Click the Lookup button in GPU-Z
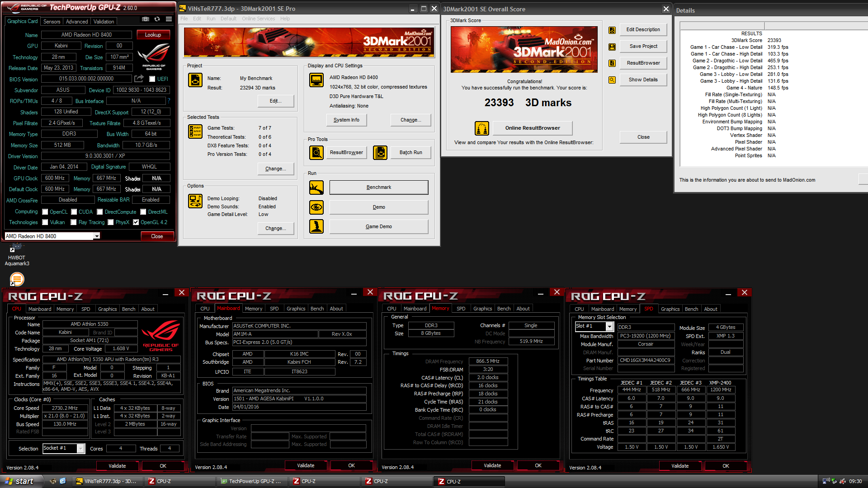Viewport: 868px width, 488px height. tap(153, 35)
